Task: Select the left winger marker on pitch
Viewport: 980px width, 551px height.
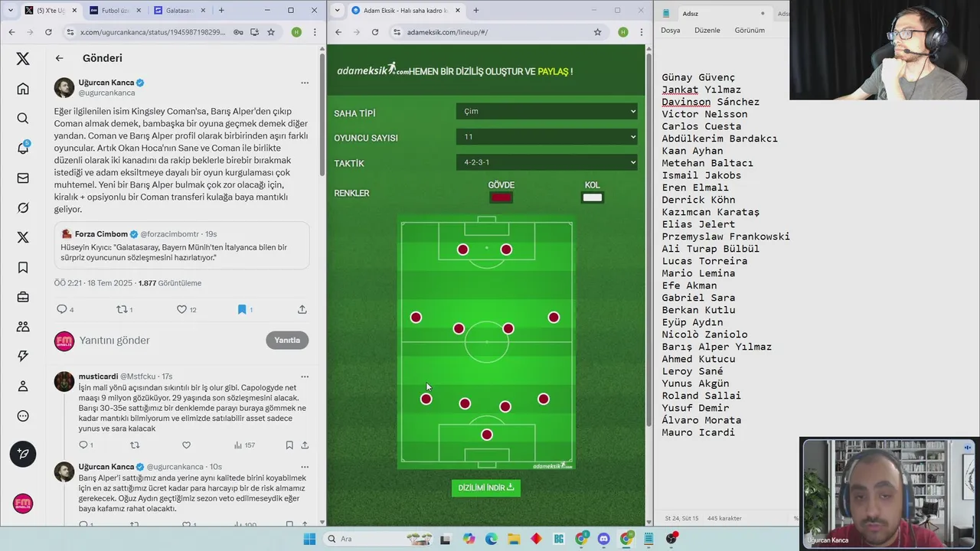Action: 416,317
